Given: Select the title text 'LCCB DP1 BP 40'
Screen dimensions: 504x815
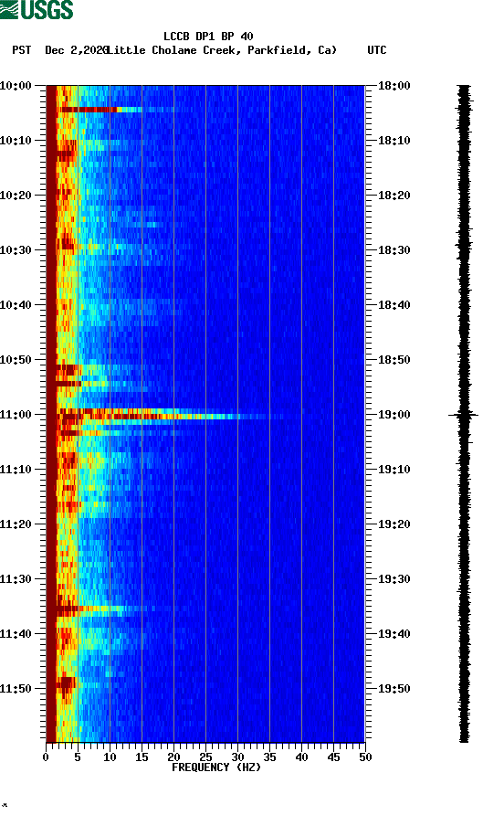Looking at the screenshot, I should (208, 37).
